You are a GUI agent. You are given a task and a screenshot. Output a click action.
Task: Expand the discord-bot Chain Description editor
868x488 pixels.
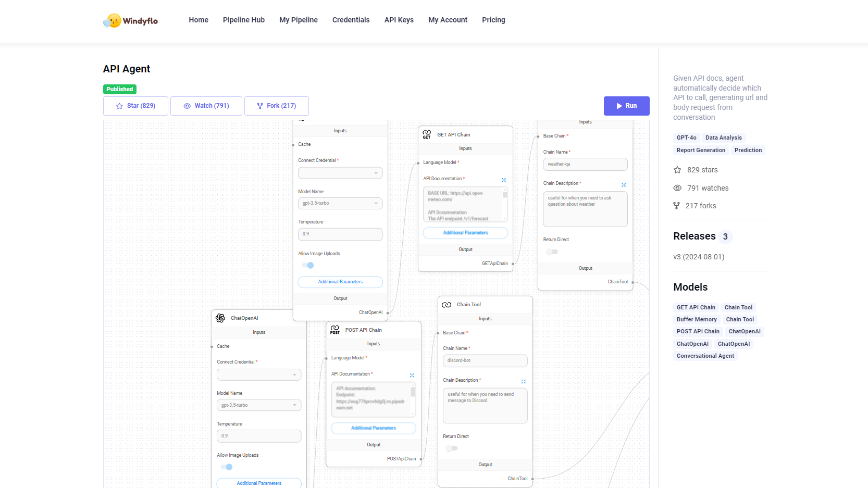pyautogui.click(x=524, y=382)
